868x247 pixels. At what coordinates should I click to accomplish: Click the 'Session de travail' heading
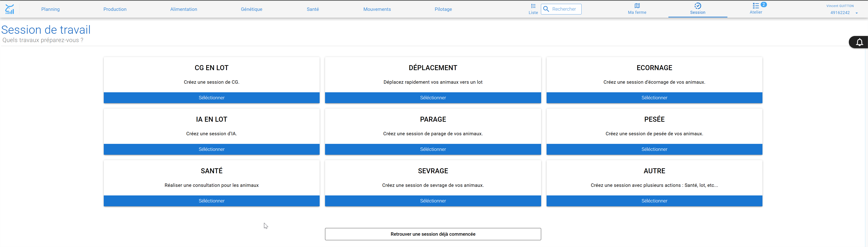point(46,30)
